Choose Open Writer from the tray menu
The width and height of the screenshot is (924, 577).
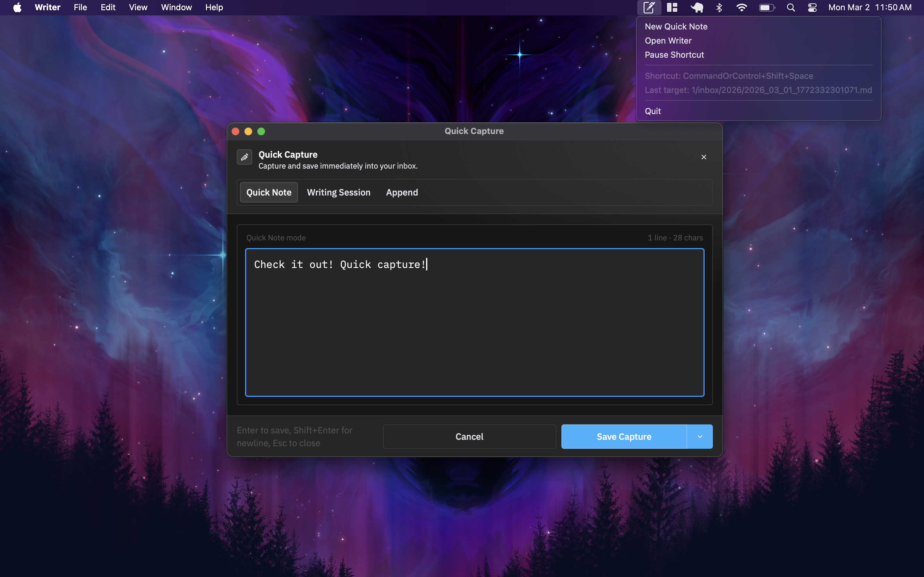[x=668, y=40]
